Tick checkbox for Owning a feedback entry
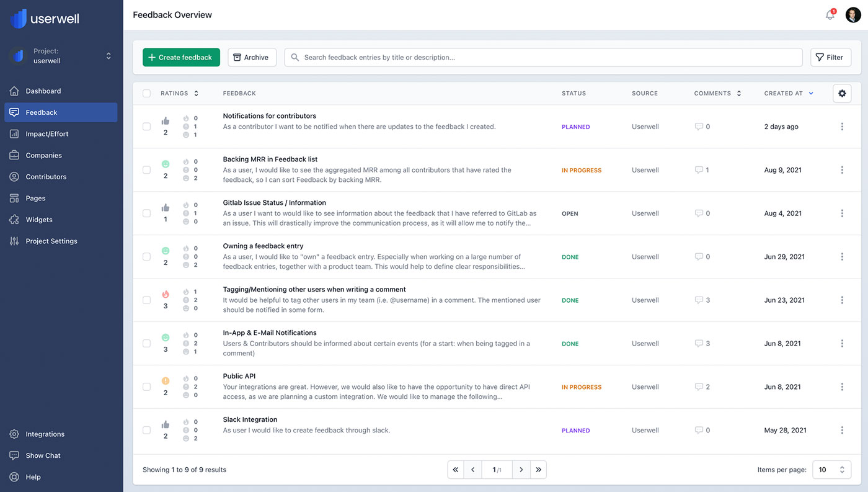Viewport: 868px width, 492px height. coord(146,257)
